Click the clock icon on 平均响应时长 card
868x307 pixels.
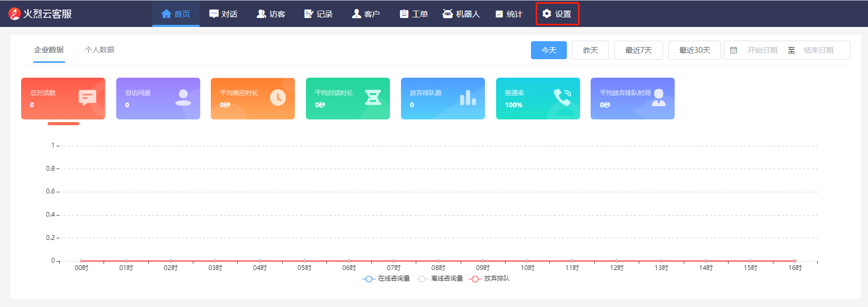278,97
